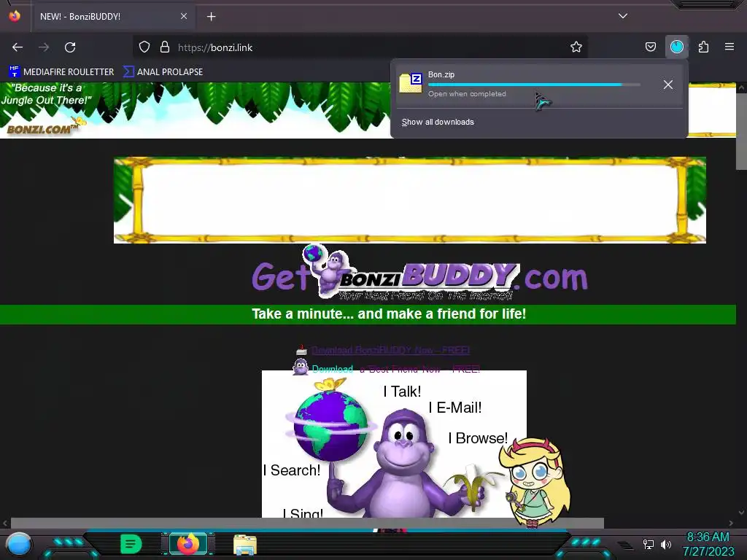This screenshot has width=747, height=560.
Task: Click small Bonzi icon beside second download link
Action: (x=300, y=367)
